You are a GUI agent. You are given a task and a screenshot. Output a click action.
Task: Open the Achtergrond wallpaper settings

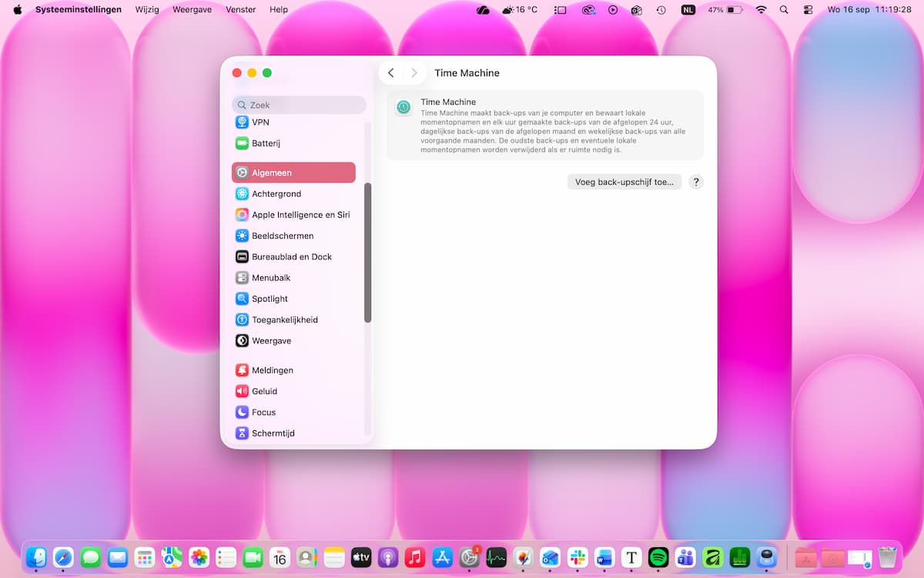(293, 194)
